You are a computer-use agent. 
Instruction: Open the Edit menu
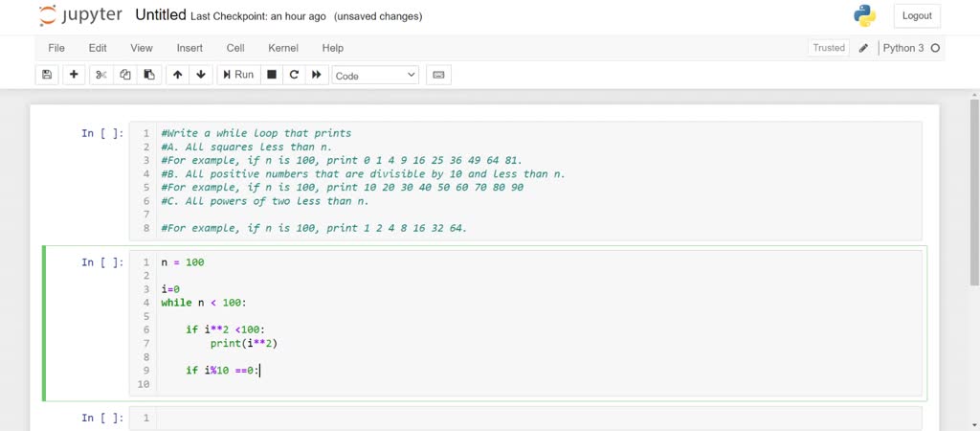tap(98, 48)
